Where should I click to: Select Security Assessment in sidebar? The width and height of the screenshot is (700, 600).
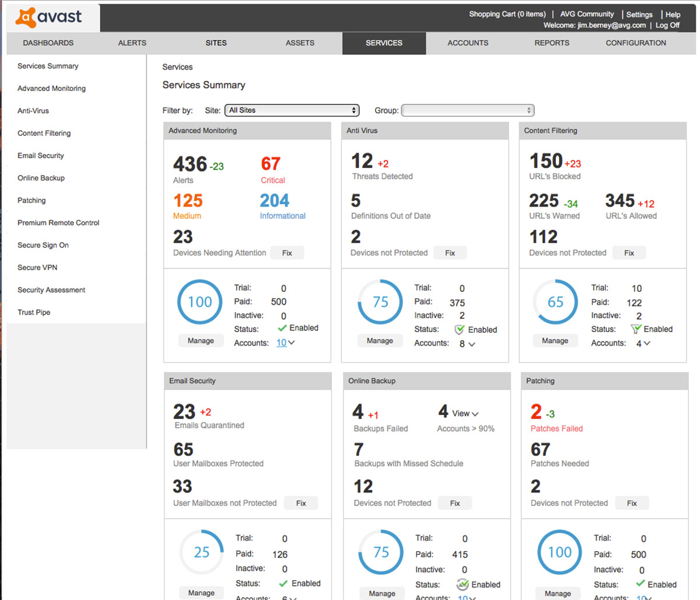pos(51,290)
